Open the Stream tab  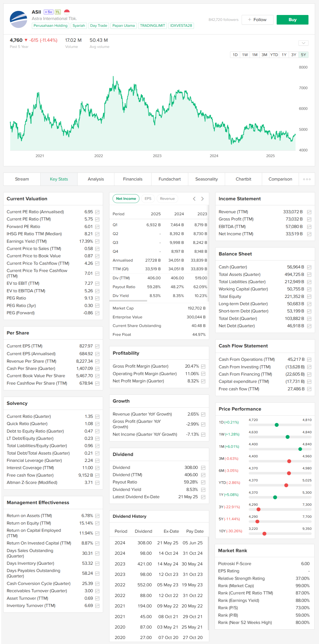pyautogui.click(x=22, y=179)
